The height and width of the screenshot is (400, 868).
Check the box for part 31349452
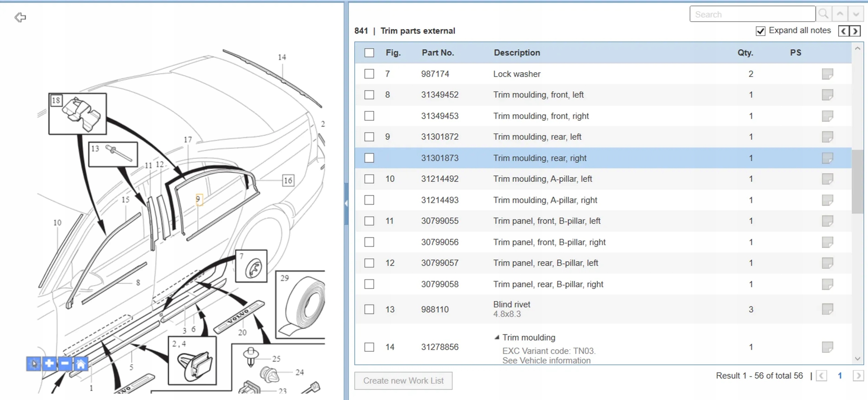pyautogui.click(x=369, y=95)
